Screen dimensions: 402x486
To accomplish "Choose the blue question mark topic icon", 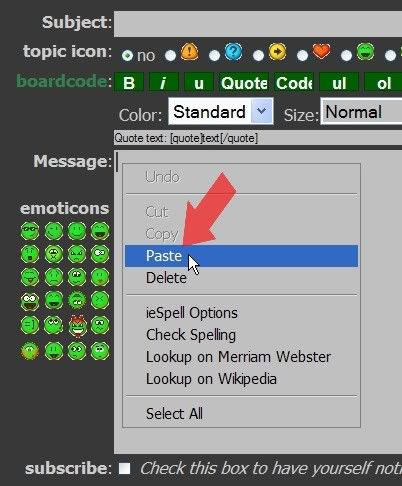I will tap(234, 52).
